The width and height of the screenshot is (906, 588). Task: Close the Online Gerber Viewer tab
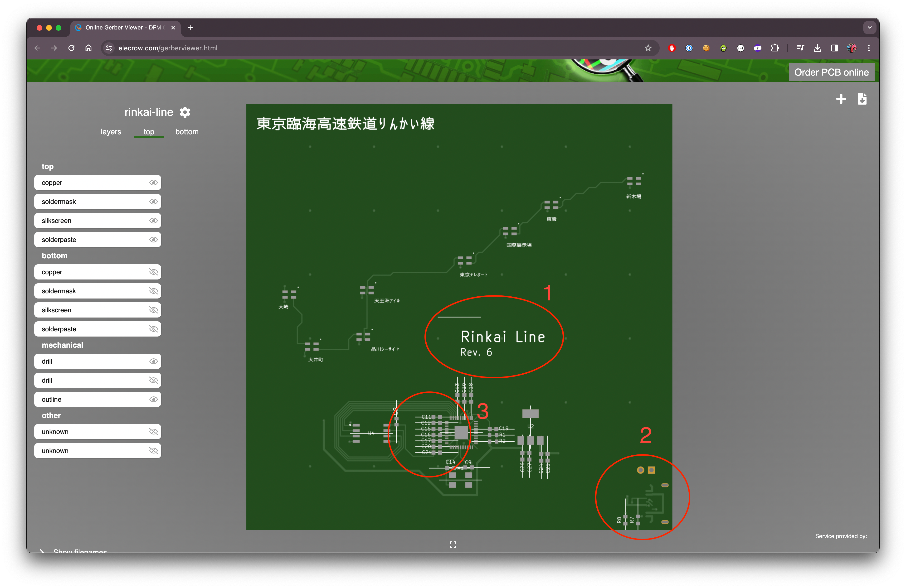point(173,27)
